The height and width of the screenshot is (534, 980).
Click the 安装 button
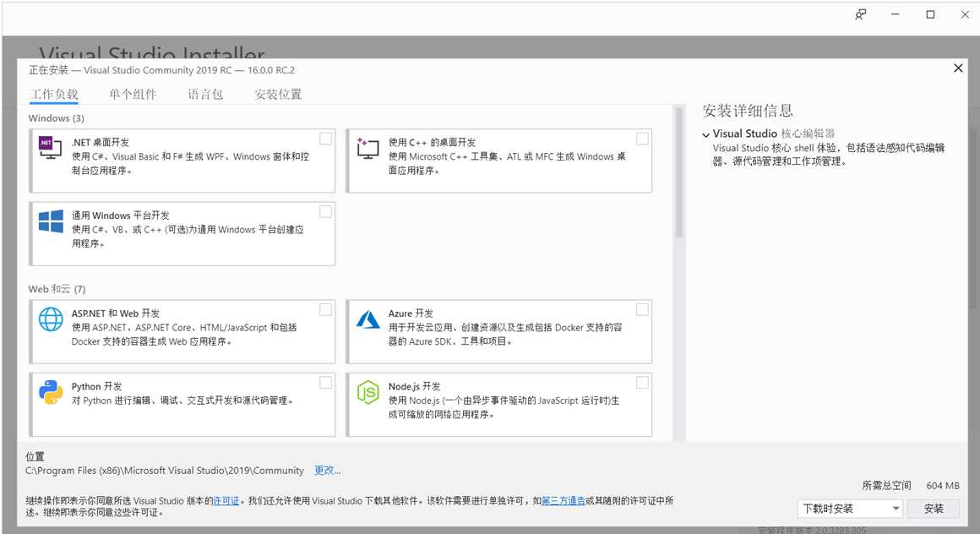934,509
